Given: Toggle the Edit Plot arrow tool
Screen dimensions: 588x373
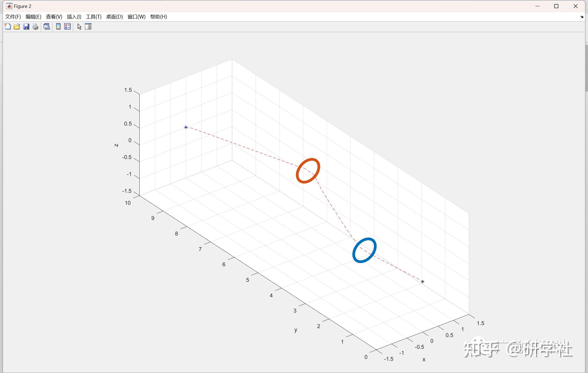Looking at the screenshot, I should [x=79, y=26].
